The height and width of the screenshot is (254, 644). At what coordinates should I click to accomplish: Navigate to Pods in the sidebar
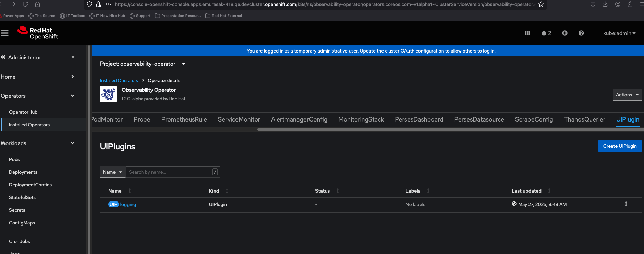click(x=14, y=159)
